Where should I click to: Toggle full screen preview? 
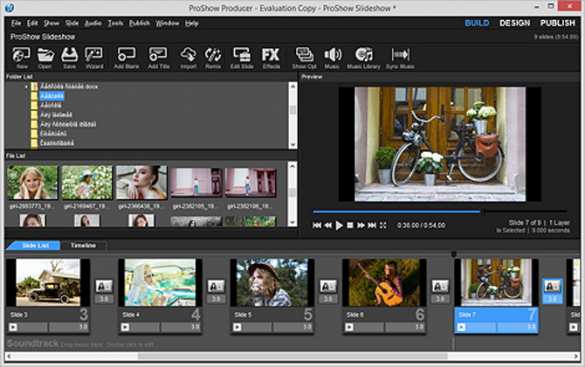point(383,225)
